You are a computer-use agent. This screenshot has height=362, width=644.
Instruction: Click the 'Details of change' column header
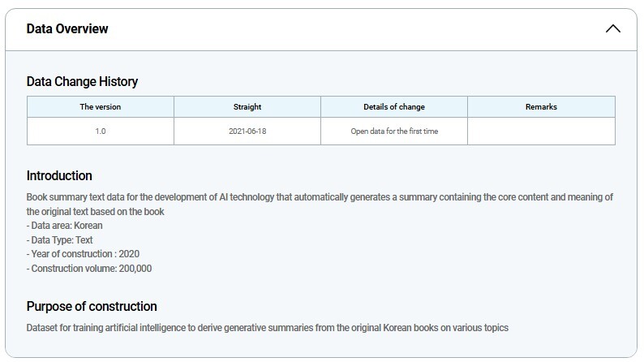pos(393,107)
